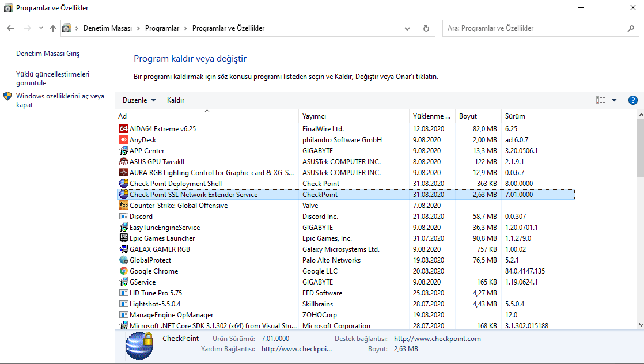Sort by the Sürüm column header

(x=539, y=116)
